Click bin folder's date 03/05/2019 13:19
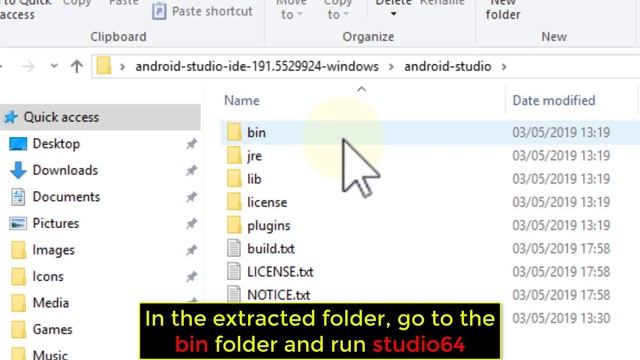The image size is (640, 360). 561,133
